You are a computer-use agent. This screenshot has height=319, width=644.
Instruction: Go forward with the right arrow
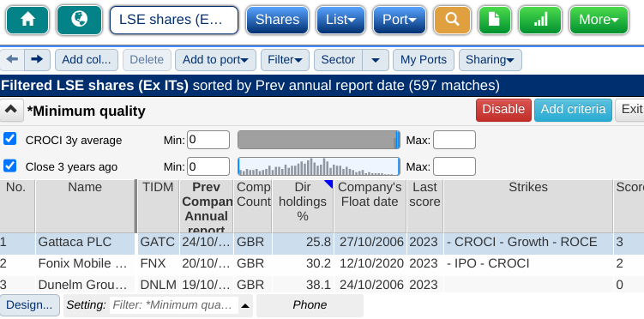38,60
